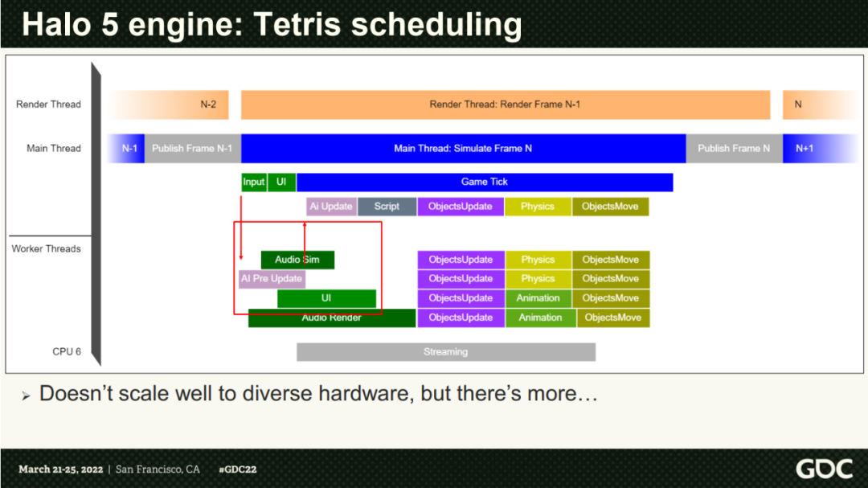Click the bullet arrow before 'Doesn't scale well'
This screenshot has height=488, width=868.
pos(26,396)
